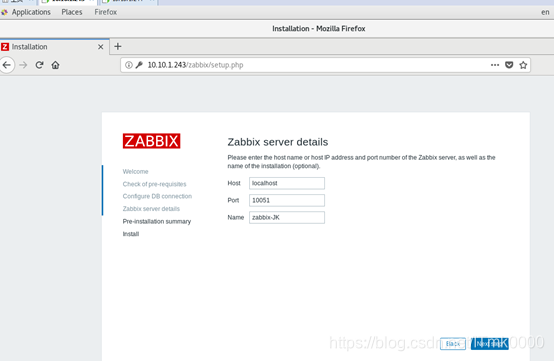Close the Installation tab
This screenshot has width=554, height=361.
[x=100, y=47]
